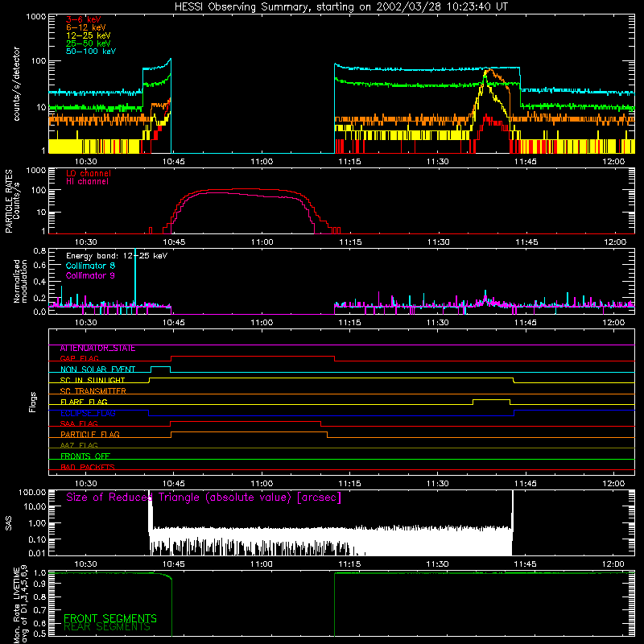Click the 0.2 tick on the modulation axis
The image size is (644, 644).
click(39, 299)
